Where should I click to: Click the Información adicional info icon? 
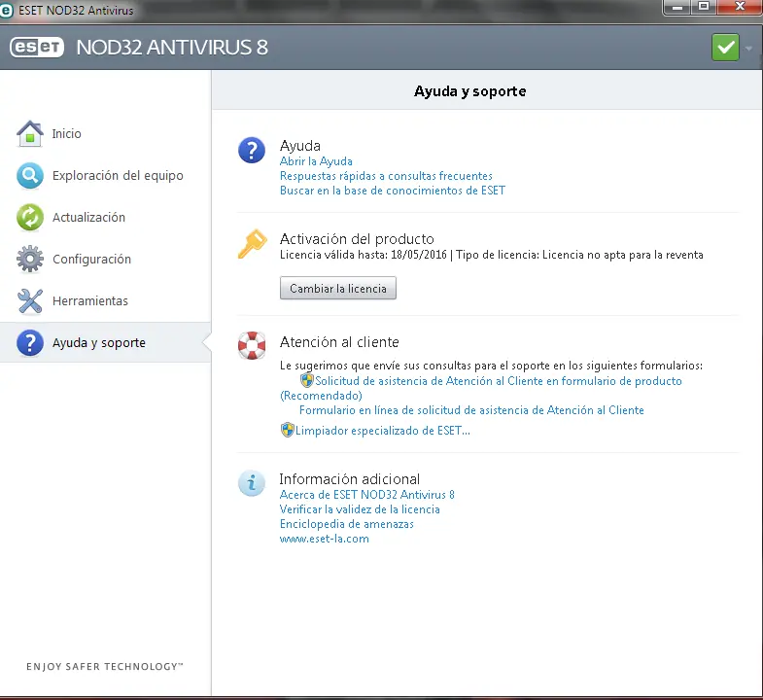[252, 483]
